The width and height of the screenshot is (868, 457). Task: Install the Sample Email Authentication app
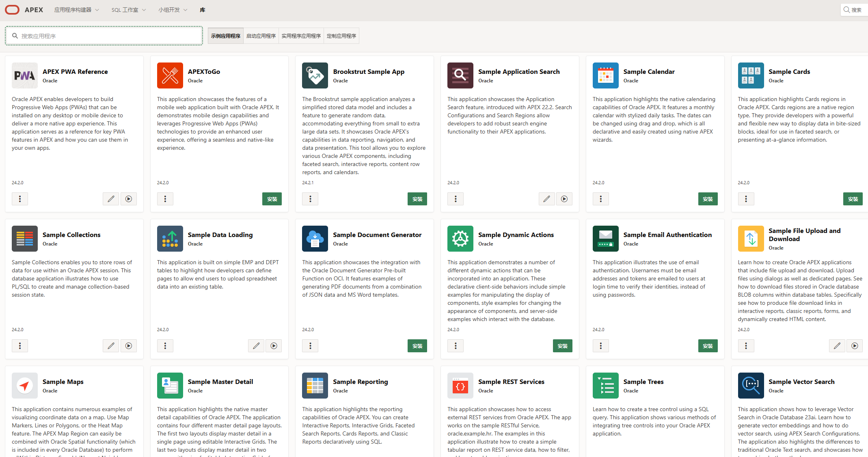708,346
